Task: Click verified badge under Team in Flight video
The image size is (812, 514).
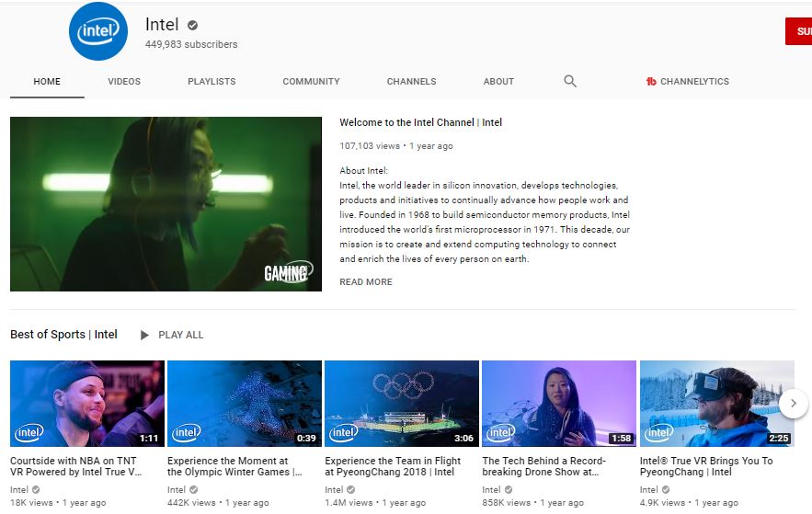Action: (x=350, y=490)
